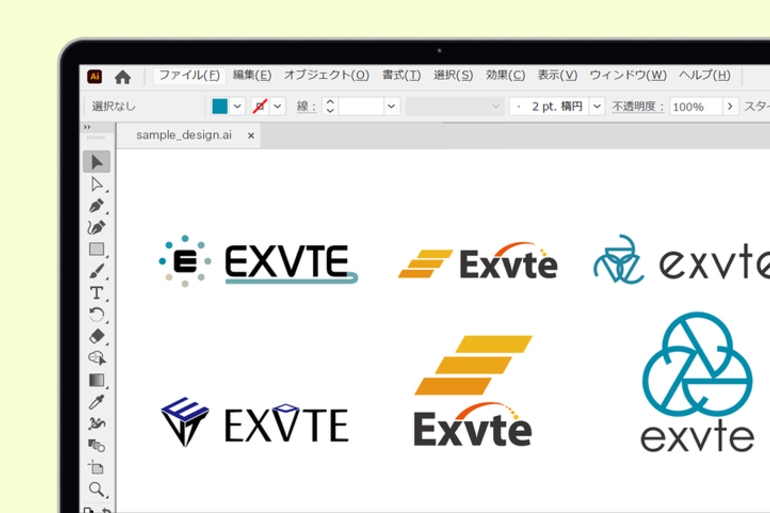770x513 pixels.
Task: Open the stroke color dropdown arrow
Action: (278, 106)
